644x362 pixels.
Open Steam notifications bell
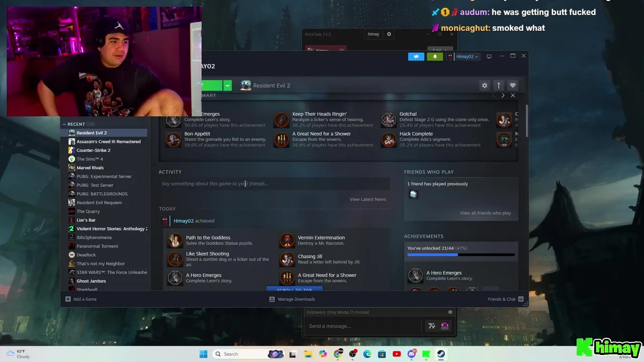click(435, 56)
